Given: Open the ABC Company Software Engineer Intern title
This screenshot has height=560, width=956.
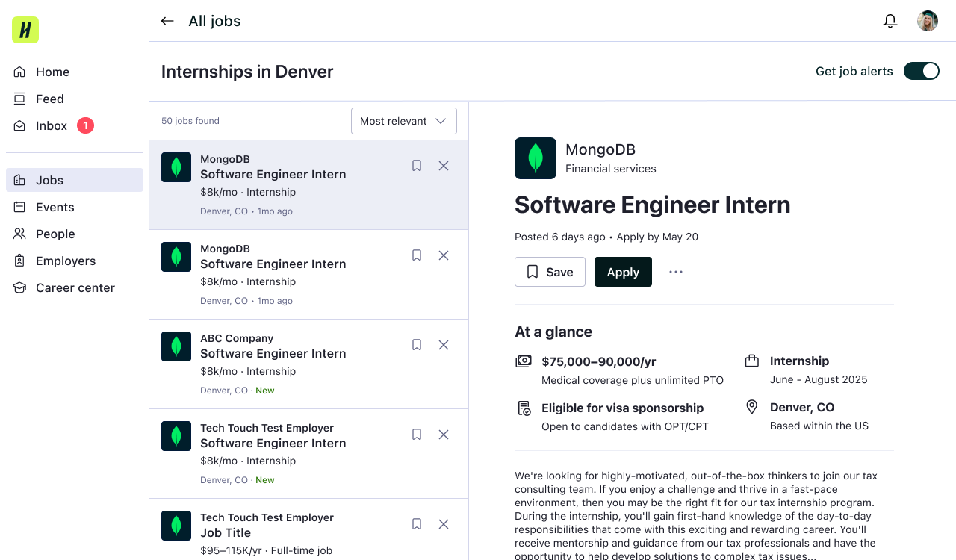Looking at the screenshot, I should (x=273, y=353).
